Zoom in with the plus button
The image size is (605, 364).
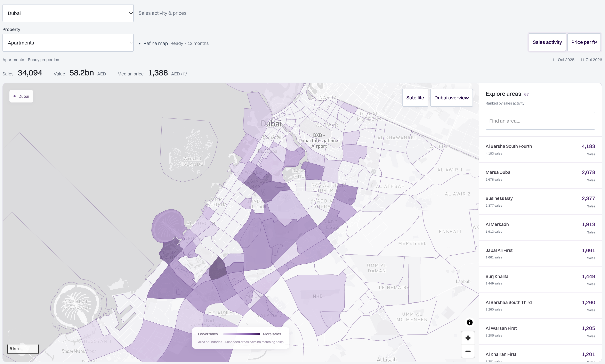coord(468,338)
